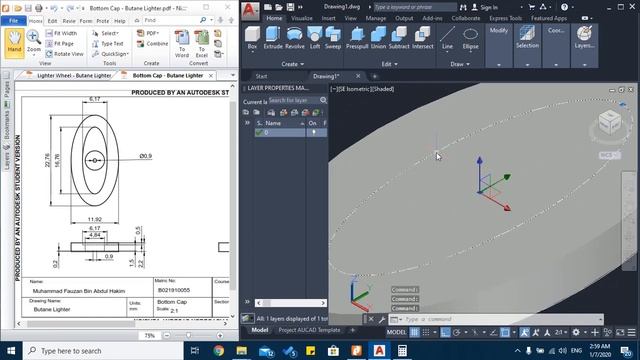Open command line customize wrench
640x360 pixels.
pyautogui.click(x=382, y=319)
